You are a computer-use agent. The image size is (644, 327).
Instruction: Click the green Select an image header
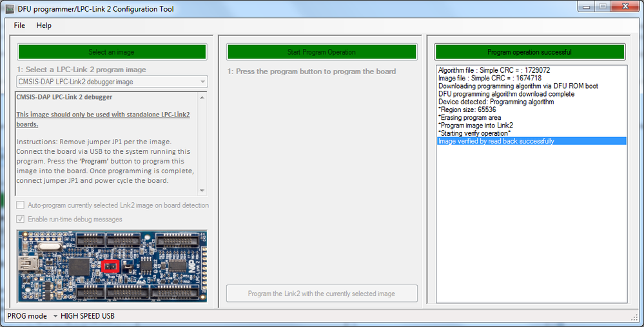112,52
